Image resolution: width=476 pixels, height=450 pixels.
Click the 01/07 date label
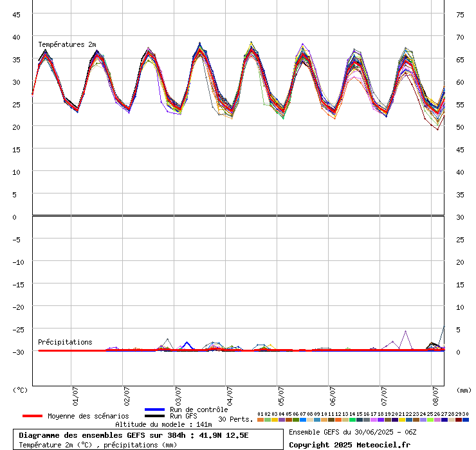point(75,396)
